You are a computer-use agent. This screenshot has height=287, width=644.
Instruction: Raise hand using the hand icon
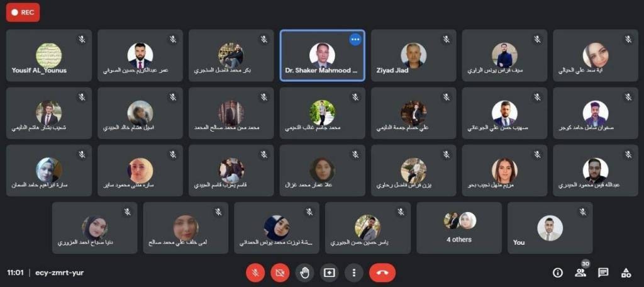[x=304, y=273]
